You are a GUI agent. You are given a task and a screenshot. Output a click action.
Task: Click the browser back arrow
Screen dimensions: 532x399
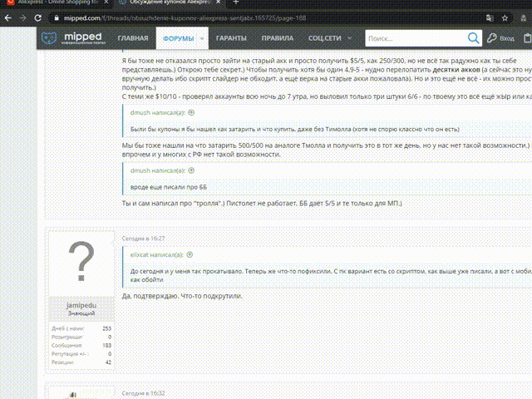(7, 18)
